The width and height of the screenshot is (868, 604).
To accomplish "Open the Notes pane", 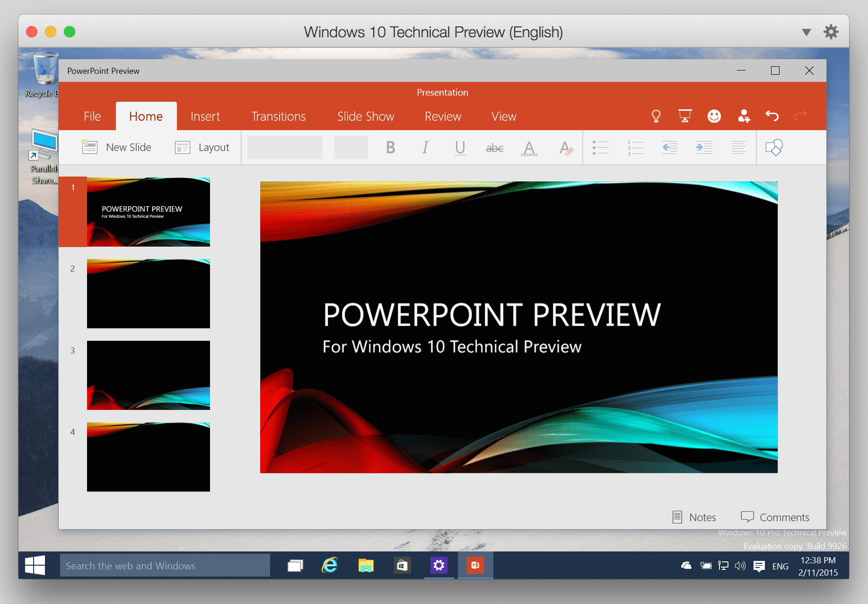I will 694,517.
